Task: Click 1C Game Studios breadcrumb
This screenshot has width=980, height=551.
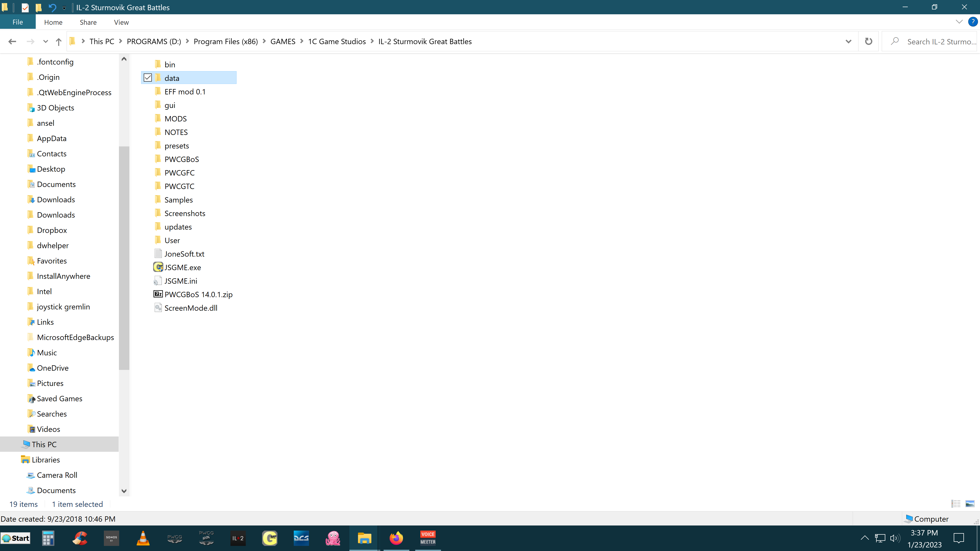Action: point(337,41)
